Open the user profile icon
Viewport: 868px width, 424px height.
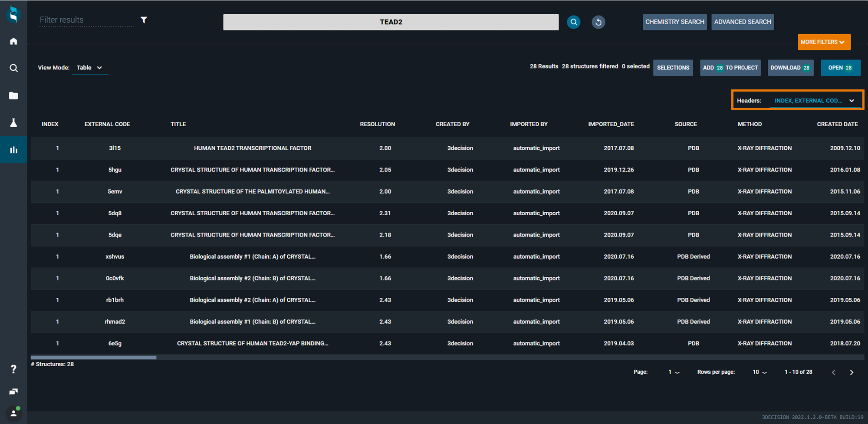(13, 413)
